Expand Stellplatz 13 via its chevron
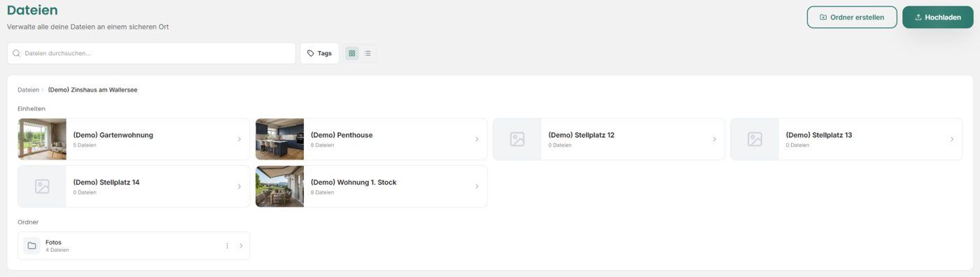 [951, 139]
